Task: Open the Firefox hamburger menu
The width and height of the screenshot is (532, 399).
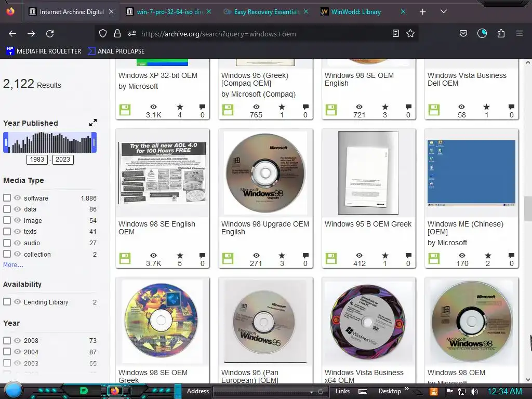Action: coord(520,33)
